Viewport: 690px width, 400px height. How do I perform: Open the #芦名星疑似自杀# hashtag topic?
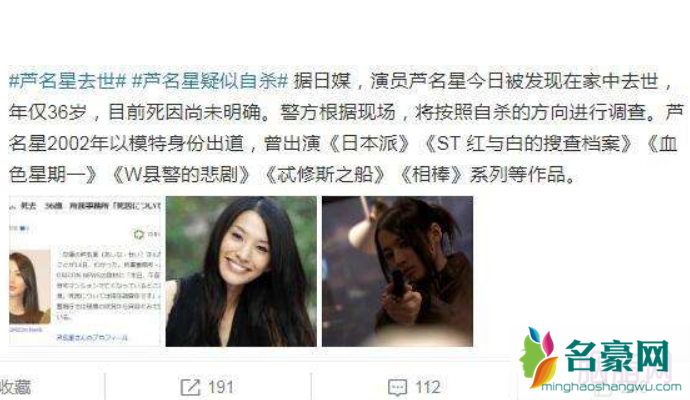[x=210, y=81]
